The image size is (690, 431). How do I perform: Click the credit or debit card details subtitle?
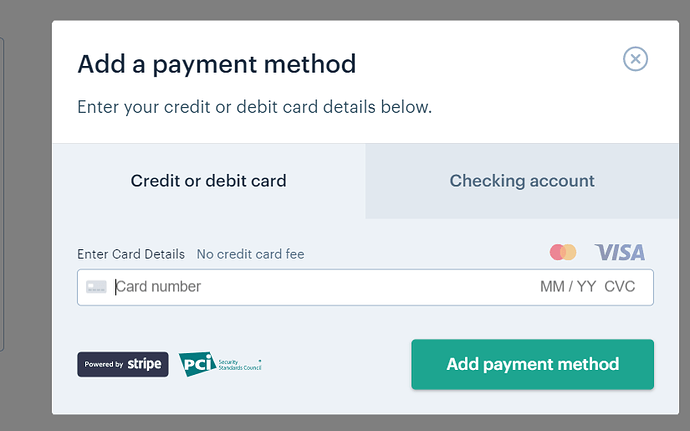click(255, 107)
